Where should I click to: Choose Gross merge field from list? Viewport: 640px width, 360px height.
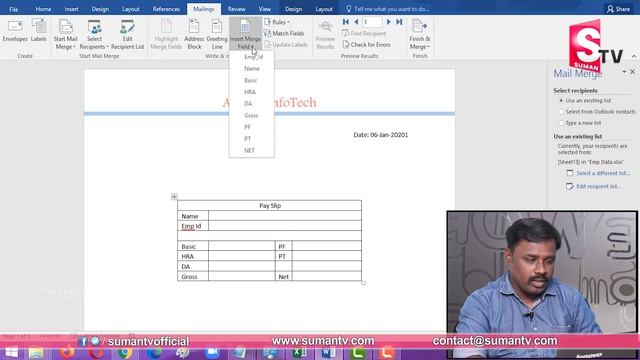click(252, 116)
